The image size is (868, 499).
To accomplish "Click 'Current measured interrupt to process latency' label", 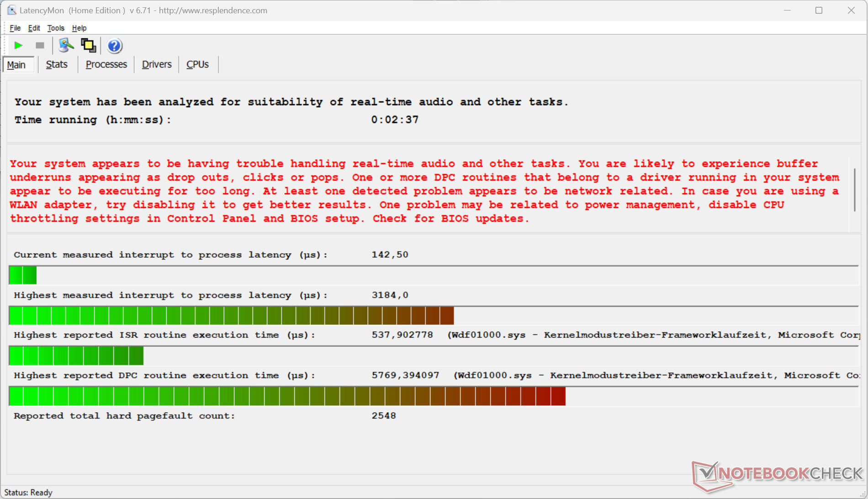I will coord(171,255).
